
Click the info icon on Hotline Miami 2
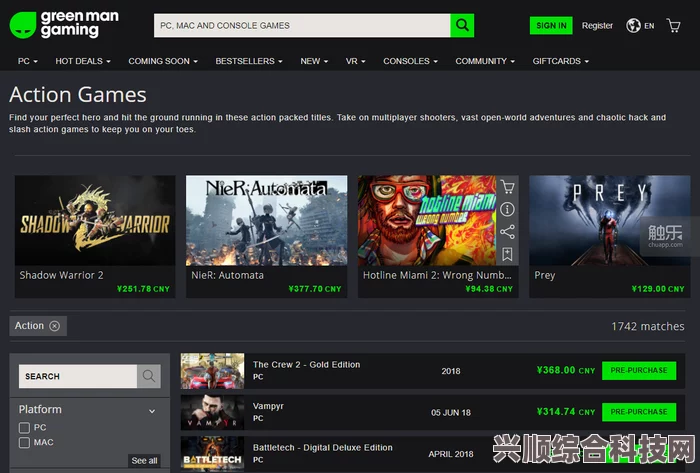pyautogui.click(x=507, y=209)
